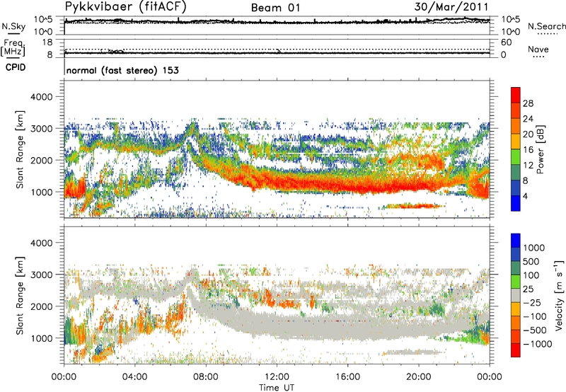Click the -25 tick on the velocity colorbar
This screenshot has width=566, height=392.
533,302
